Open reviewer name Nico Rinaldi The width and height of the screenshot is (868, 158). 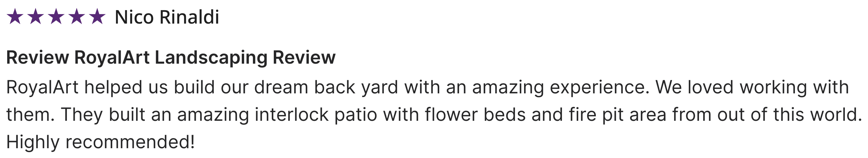click(167, 17)
